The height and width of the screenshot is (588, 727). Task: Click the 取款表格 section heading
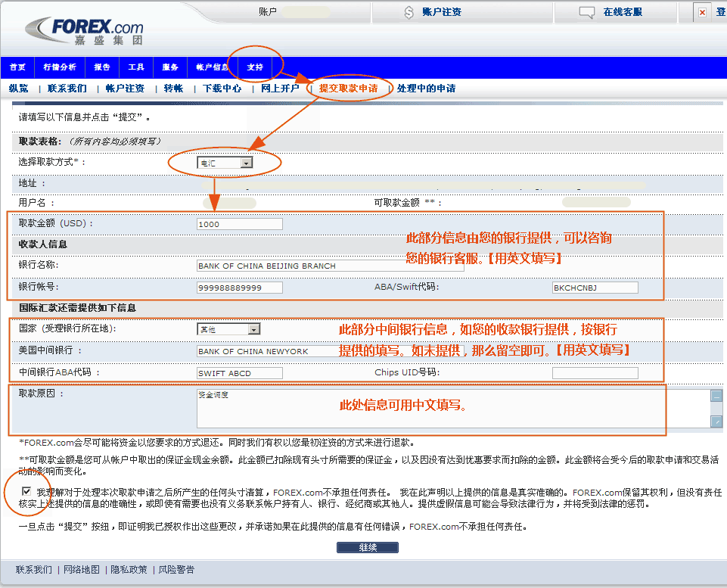click(39, 142)
